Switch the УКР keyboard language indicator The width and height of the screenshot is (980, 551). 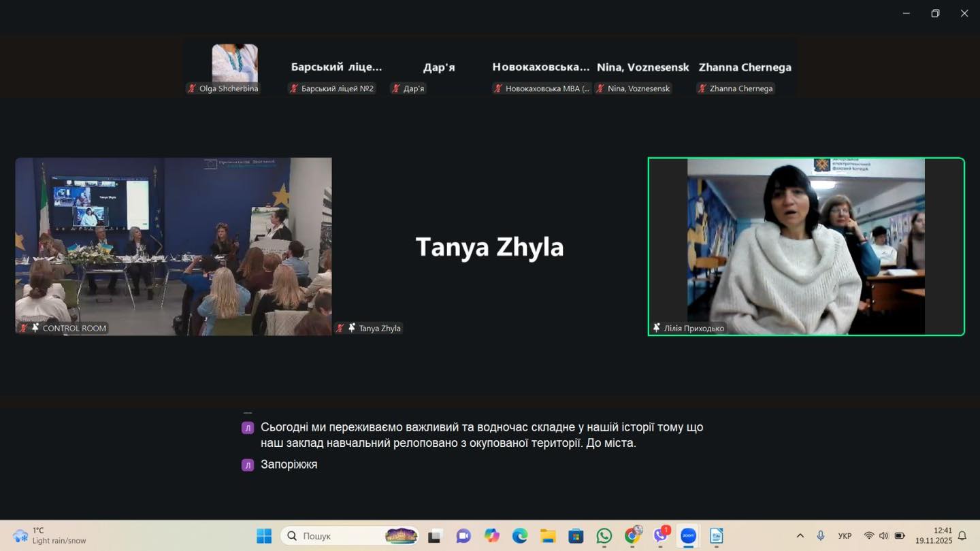click(x=845, y=536)
